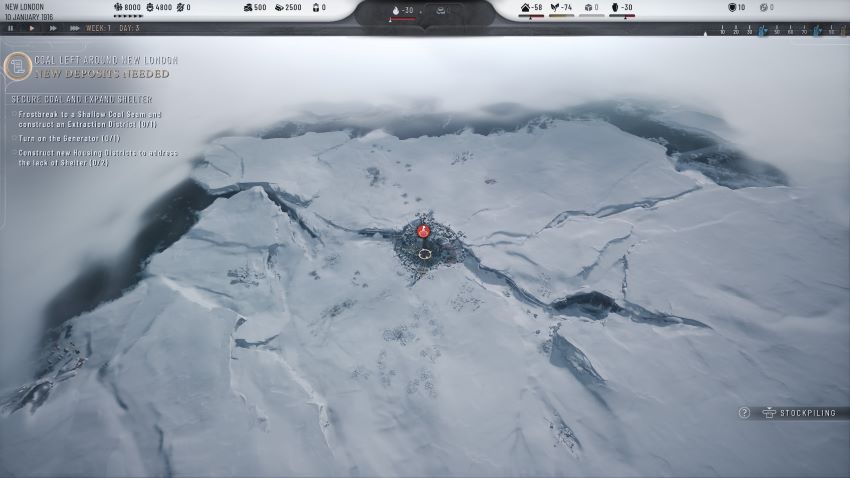Click the prefabs icon showing 2500
850x478 pixels.
pyautogui.click(x=279, y=8)
